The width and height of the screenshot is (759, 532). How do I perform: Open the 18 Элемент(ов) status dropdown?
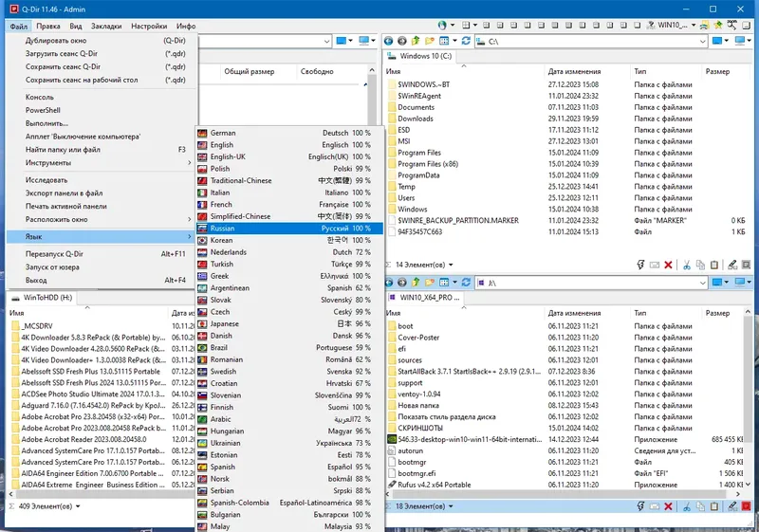451,506
